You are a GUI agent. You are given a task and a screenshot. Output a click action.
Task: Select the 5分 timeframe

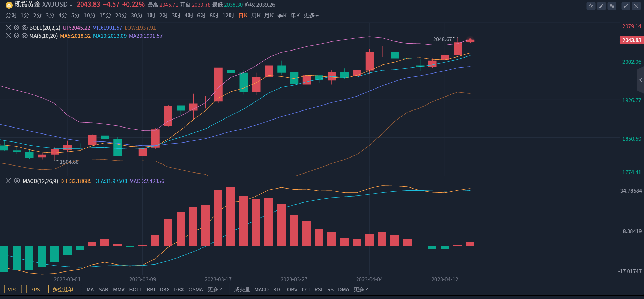point(75,15)
